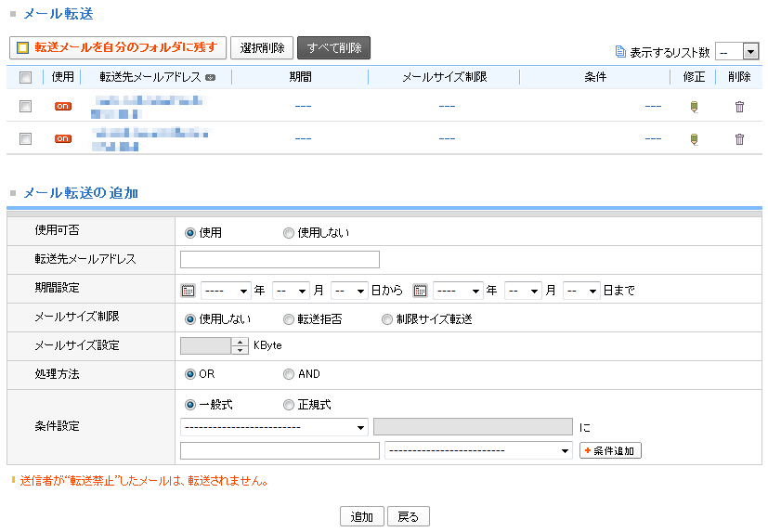Select 制限サイズ転送 radio button

[387, 319]
